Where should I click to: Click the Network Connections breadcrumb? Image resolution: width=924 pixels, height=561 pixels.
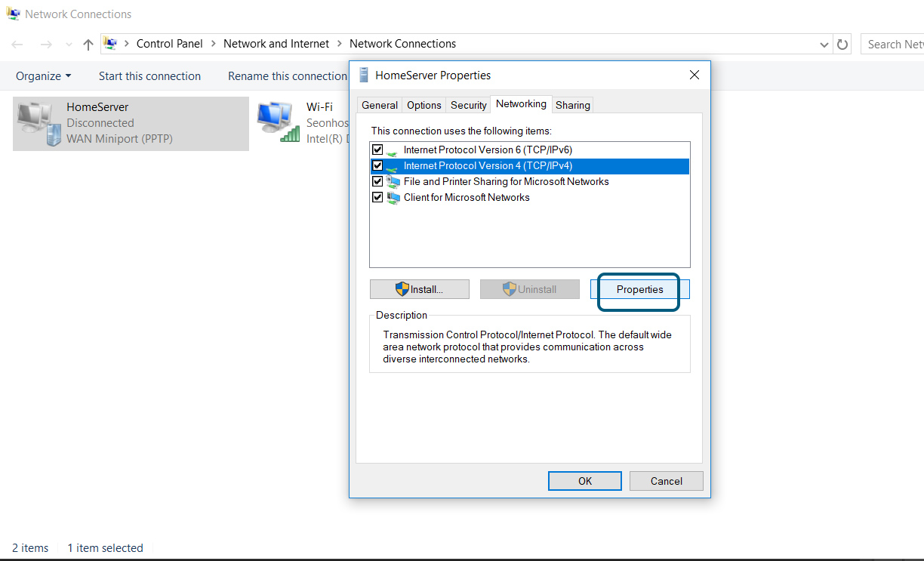click(403, 44)
